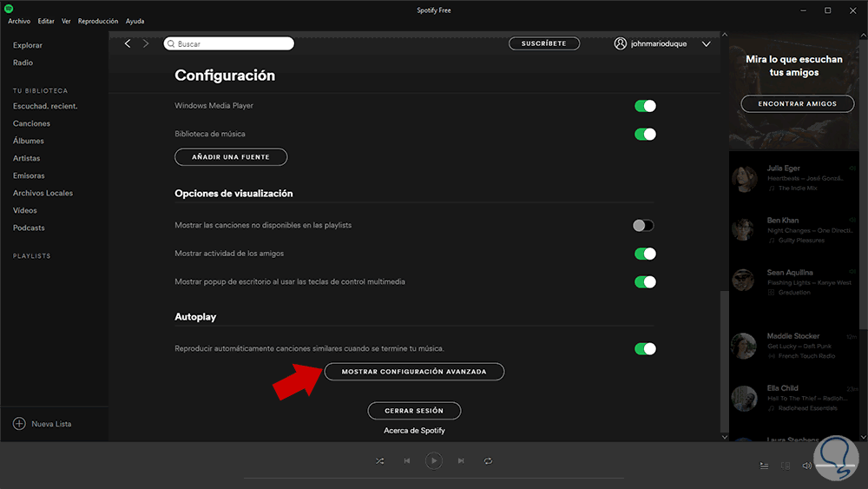The height and width of the screenshot is (489, 868).
Task: Skip to previous track
Action: pos(407,460)
